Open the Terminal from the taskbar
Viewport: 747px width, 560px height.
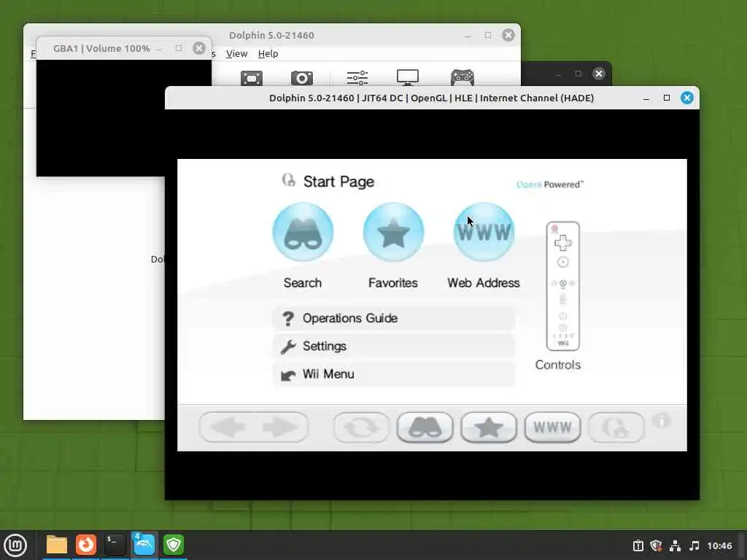pos(115,545)
